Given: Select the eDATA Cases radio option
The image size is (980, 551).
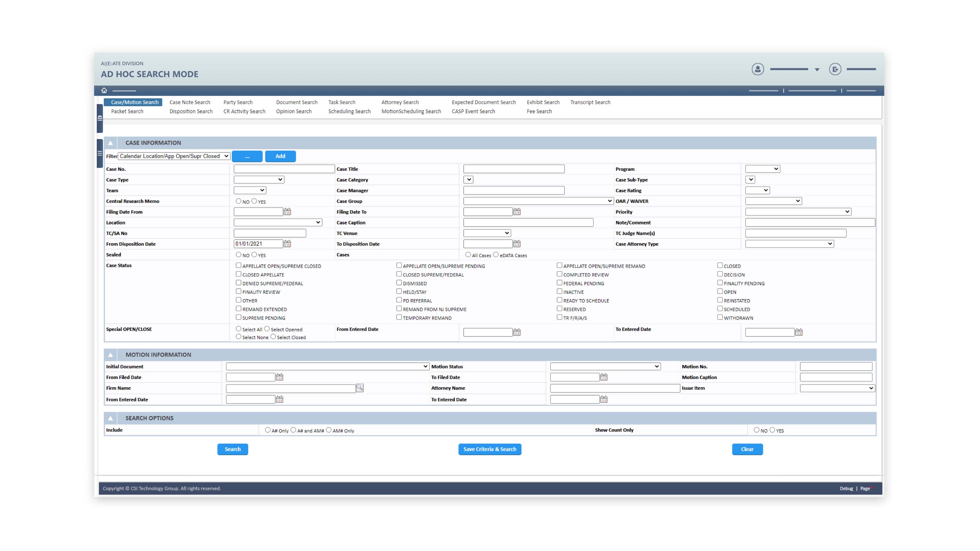Looking at the screenshot, I should pyautogui.click(x=496, y=255).
